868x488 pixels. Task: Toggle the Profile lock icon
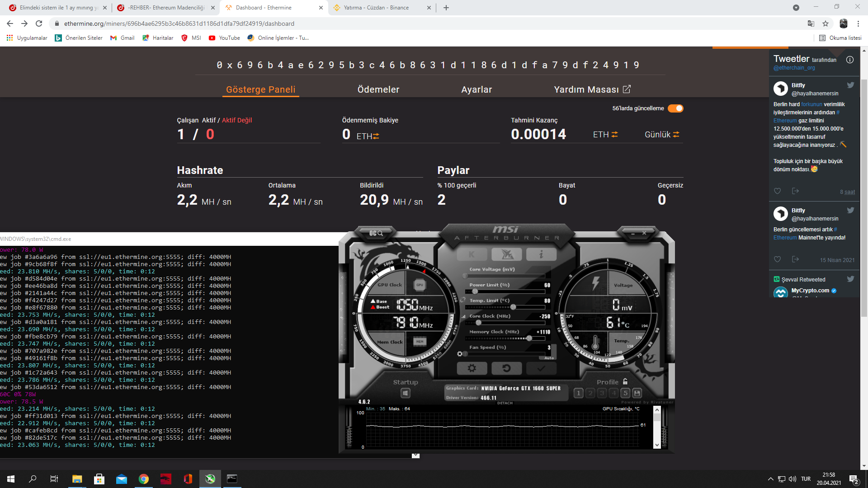[x=625, y=381]
